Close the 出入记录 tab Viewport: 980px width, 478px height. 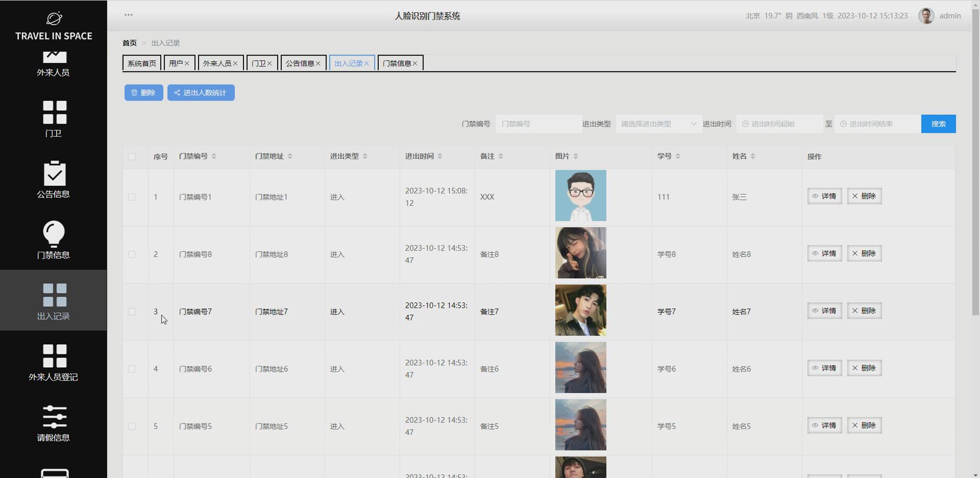point(366,63)
